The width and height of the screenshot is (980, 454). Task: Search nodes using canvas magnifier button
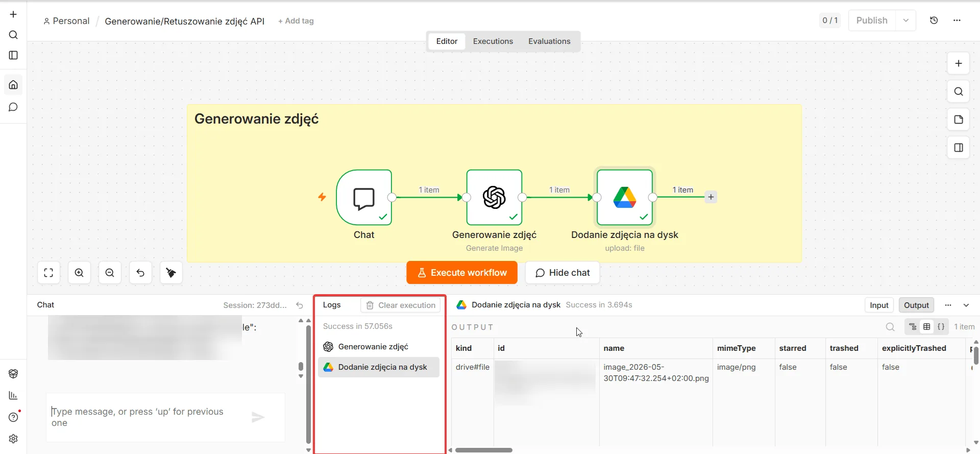959,91
